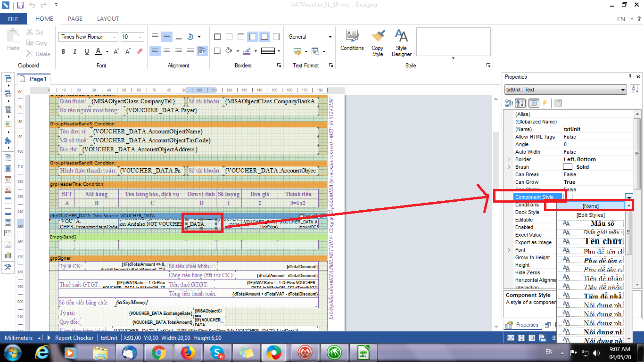This screenshot has width=644, height=362.
Task: Align text to bottom
Action: coord(178,37)
